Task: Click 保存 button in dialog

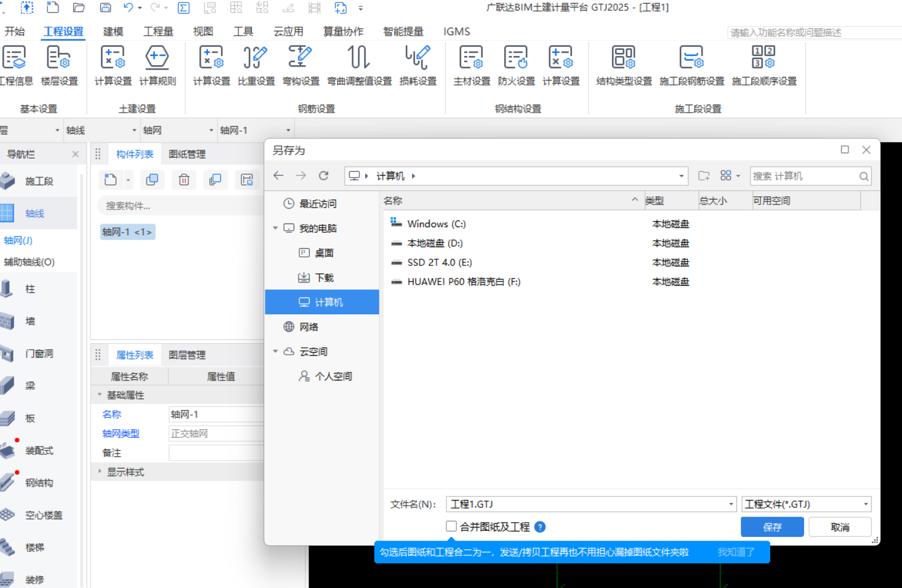Action: (772, 527)
